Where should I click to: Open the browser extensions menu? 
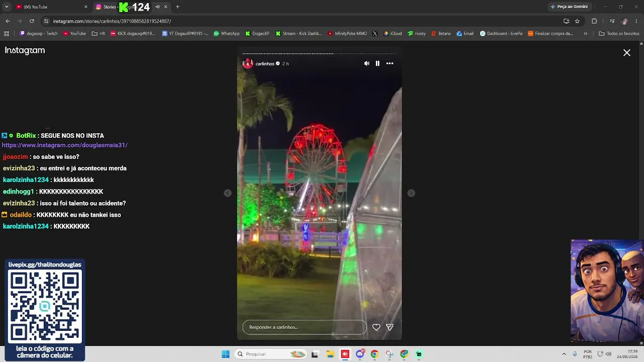pyautogui.click(x=594, y=21)
